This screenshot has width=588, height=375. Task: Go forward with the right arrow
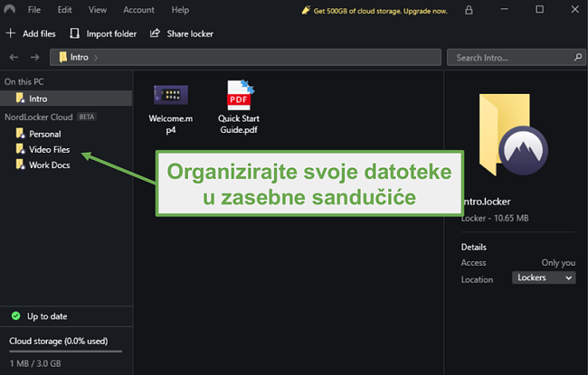tap(35, 57)
